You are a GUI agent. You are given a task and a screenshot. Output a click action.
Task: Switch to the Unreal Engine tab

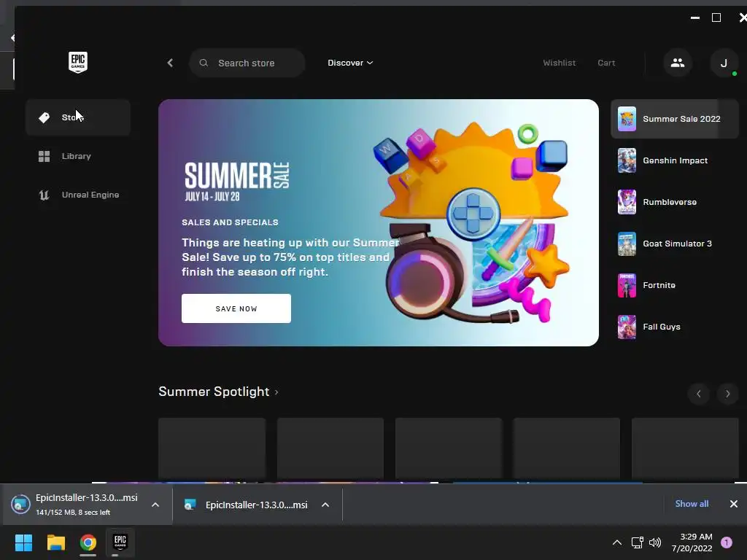(x=78, y=195)
